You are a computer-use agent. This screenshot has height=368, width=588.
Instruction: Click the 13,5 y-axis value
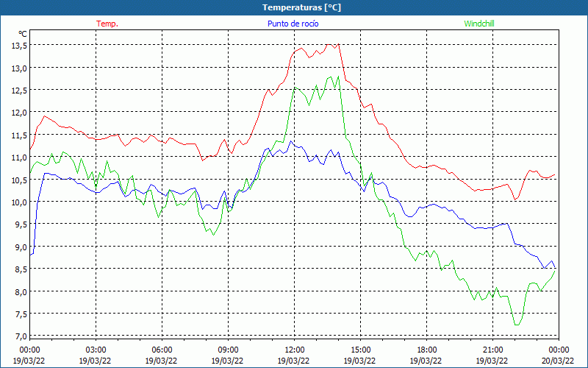coord(18,46)
